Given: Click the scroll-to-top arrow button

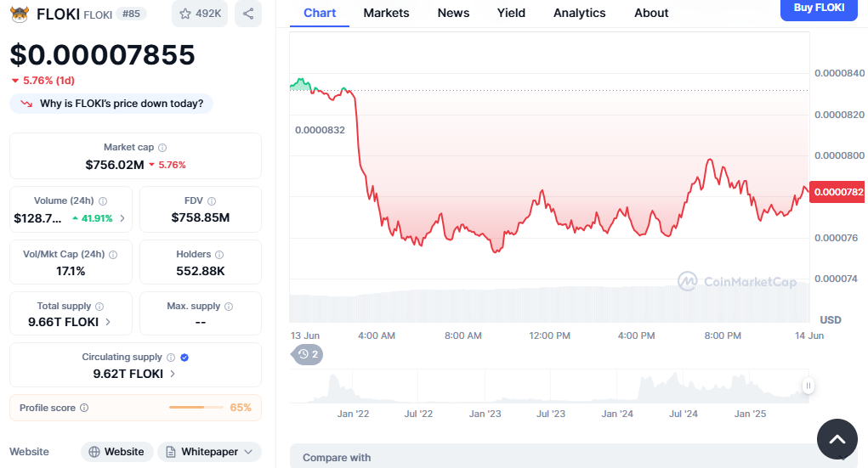Looking at the screenshot, I should pyautogui.click(x=837, y=439).
